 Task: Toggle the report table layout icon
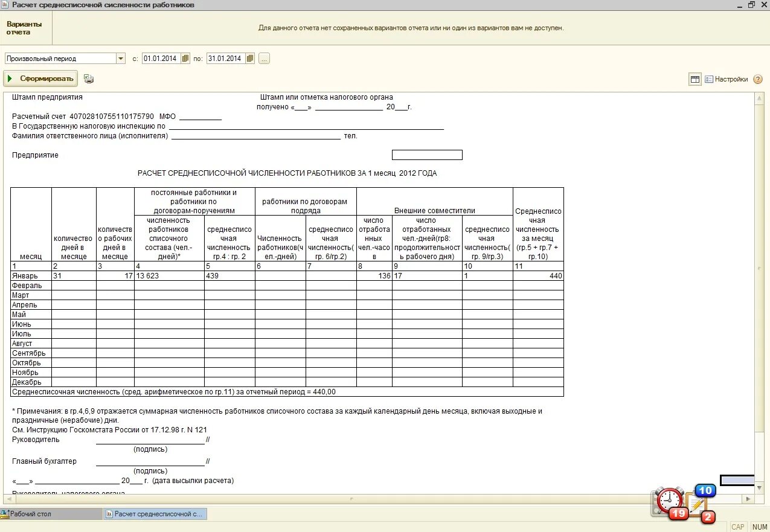pyautogui.click(x=695, y=79)
